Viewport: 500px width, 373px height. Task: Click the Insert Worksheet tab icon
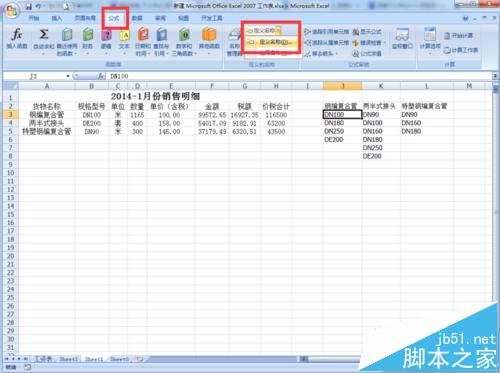click(x=140, y=359)
